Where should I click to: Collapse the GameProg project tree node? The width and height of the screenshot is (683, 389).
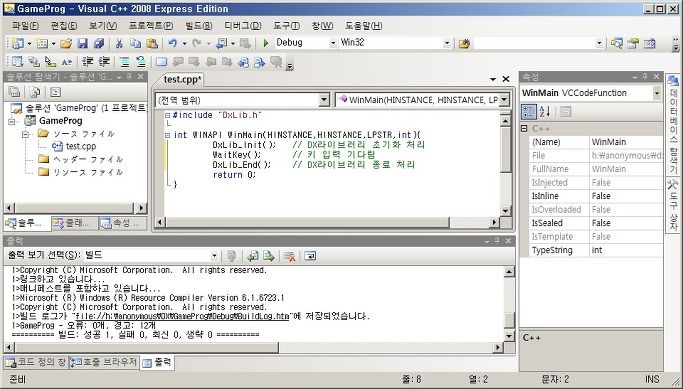[12, 122]
